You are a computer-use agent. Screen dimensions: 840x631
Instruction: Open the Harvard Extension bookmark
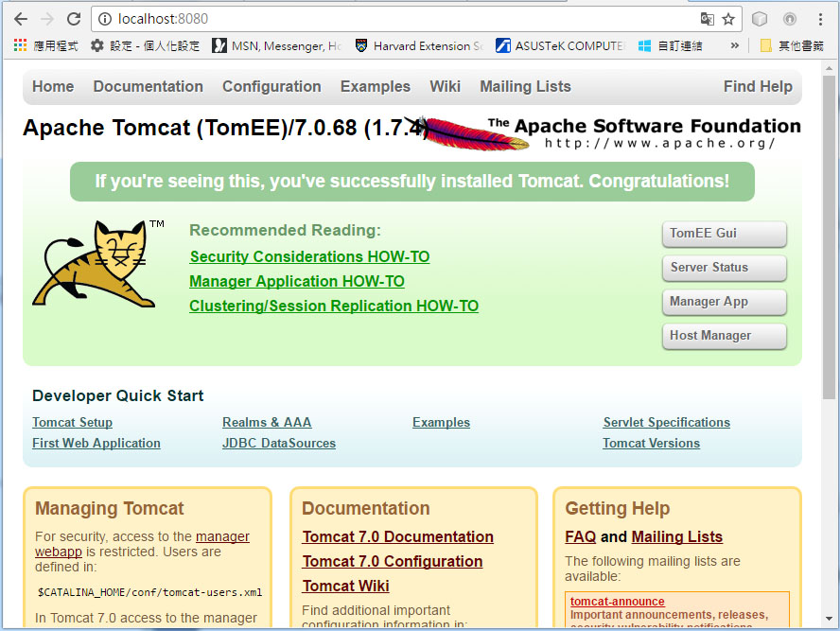pos(419,45)
